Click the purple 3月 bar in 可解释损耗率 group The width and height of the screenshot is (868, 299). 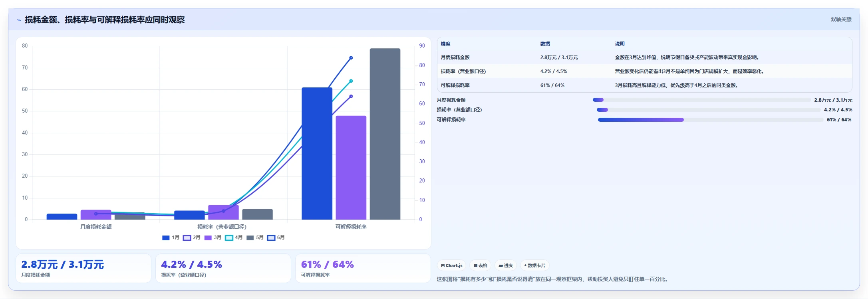(351, 168)
